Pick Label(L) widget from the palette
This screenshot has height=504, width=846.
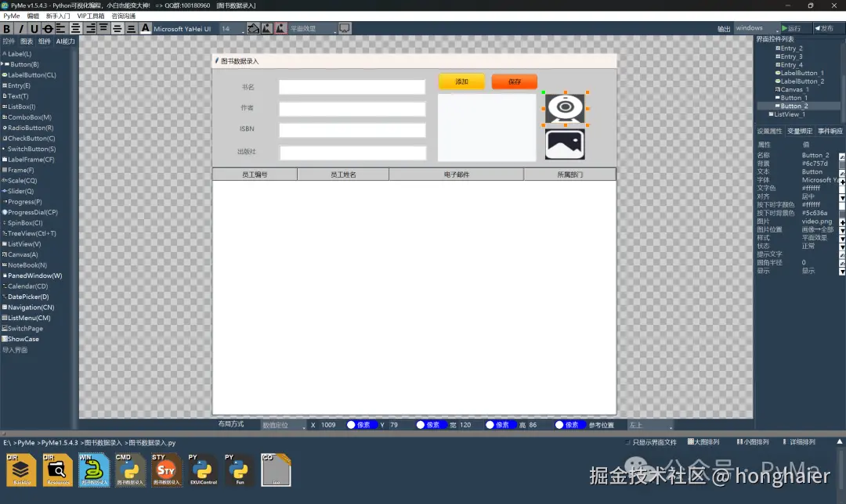(x=19, y=54)
